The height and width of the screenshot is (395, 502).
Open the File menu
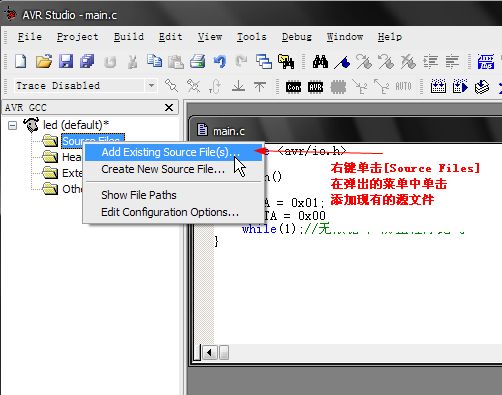point(30,37)
